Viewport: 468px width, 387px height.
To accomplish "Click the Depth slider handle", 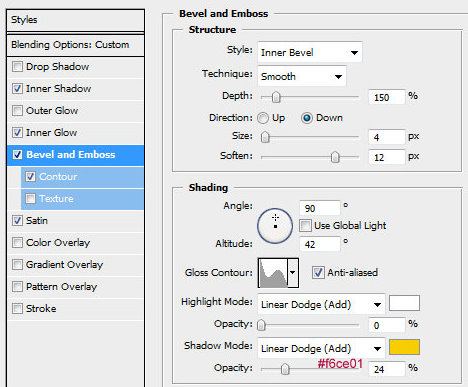I will [276, 97].
